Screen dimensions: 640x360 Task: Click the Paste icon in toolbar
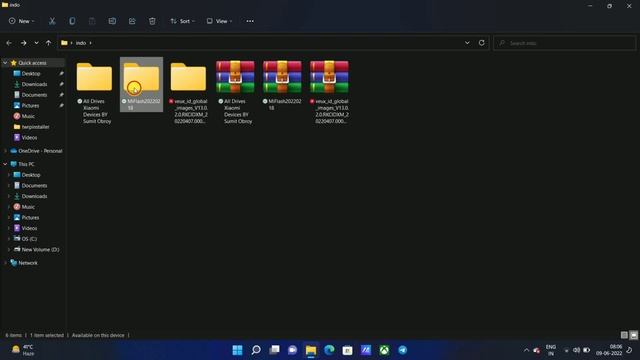pyautogui.click(x=92, y=21)
